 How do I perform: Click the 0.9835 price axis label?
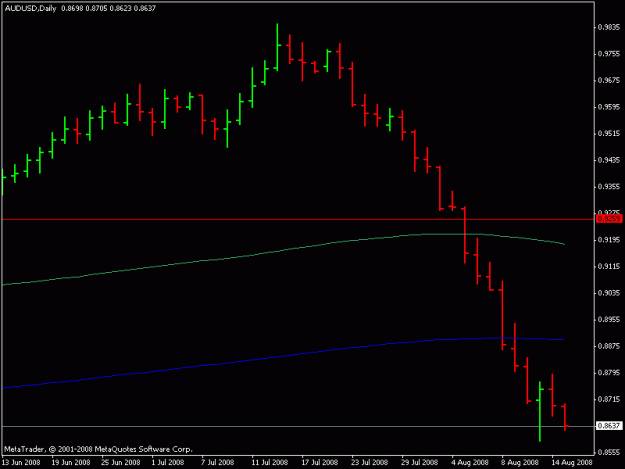click(x=609, y=27)
